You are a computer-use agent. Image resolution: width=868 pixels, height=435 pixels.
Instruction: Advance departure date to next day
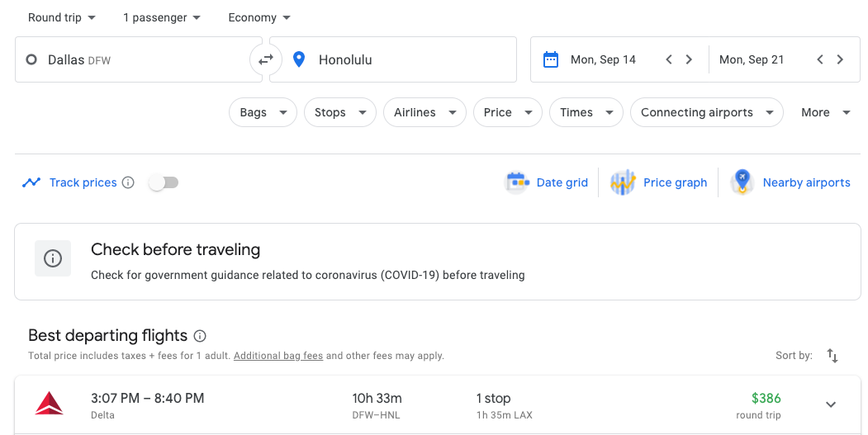point(689,59)
